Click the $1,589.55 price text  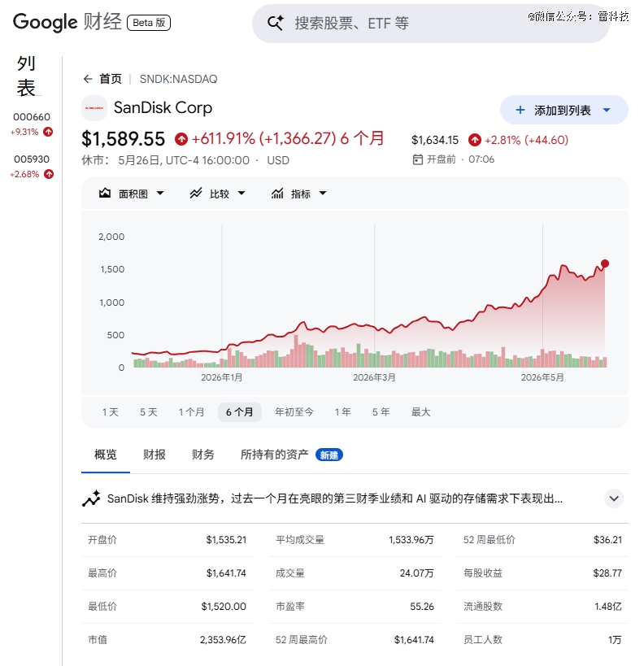(124, 139)
